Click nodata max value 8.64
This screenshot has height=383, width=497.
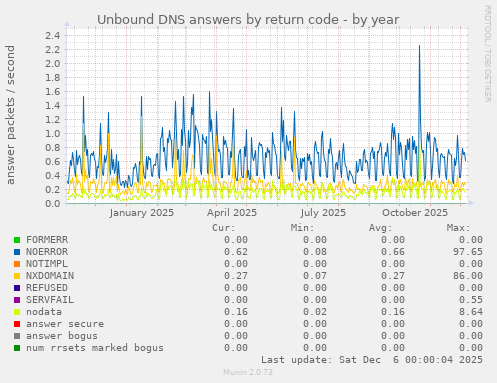tap(471, 312)
